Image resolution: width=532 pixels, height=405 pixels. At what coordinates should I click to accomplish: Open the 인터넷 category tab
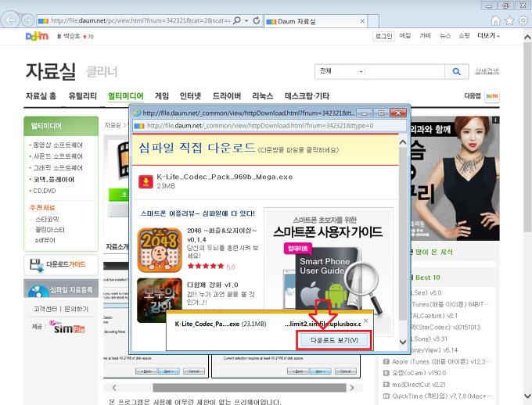pyautogui.click(x=190, y=96)
